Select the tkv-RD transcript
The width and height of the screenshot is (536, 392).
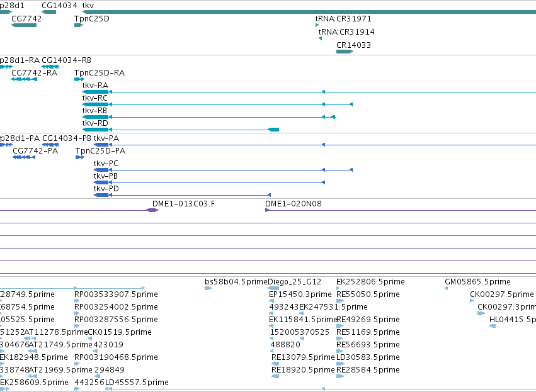click(x=181, y=130)
